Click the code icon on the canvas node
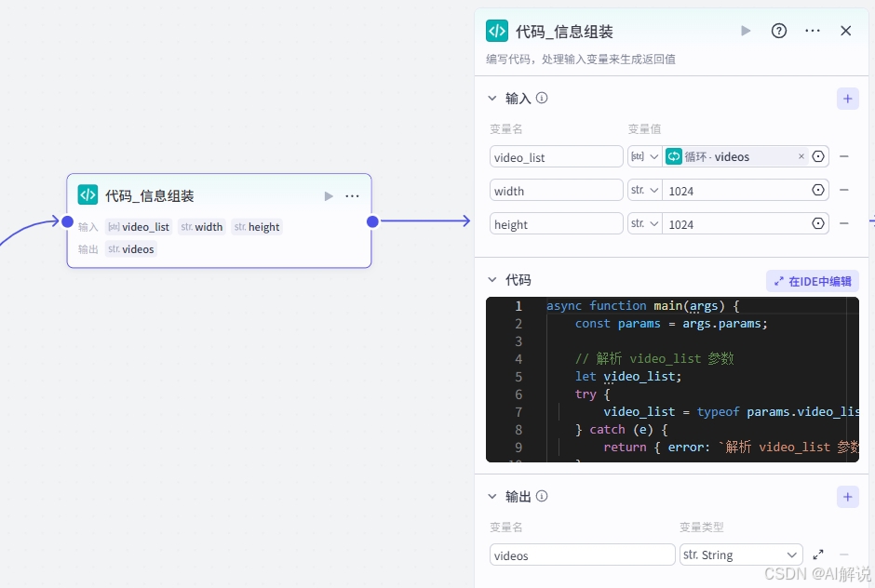The height and width of the screenshot is (588, 875). (87, 195)
